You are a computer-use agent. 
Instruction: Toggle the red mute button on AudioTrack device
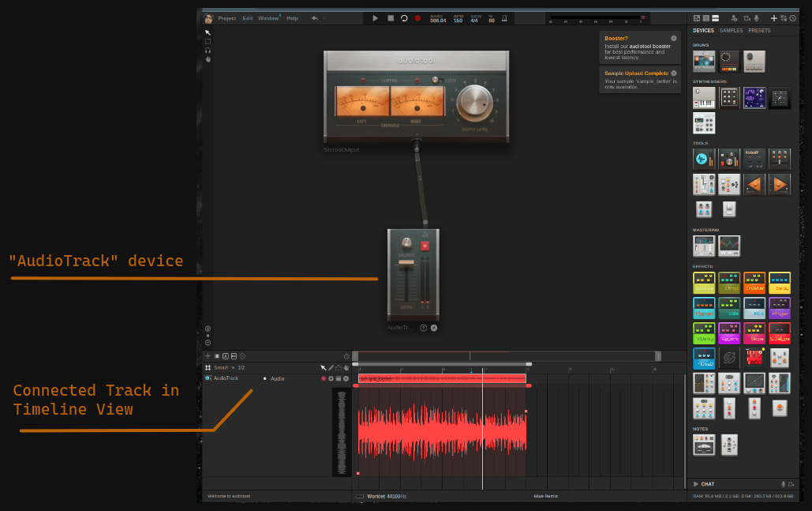[x=425, y=246]
